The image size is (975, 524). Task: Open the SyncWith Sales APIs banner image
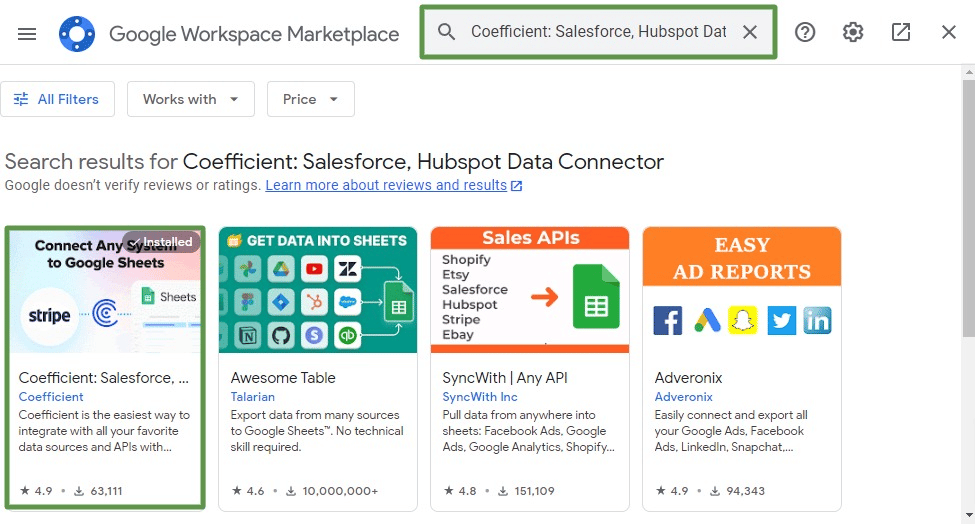[530, 290]
